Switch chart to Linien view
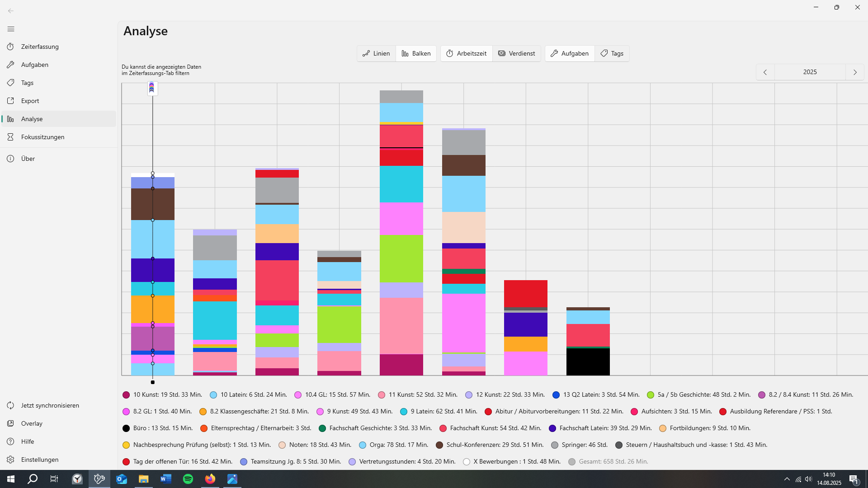 pos(376,53)
